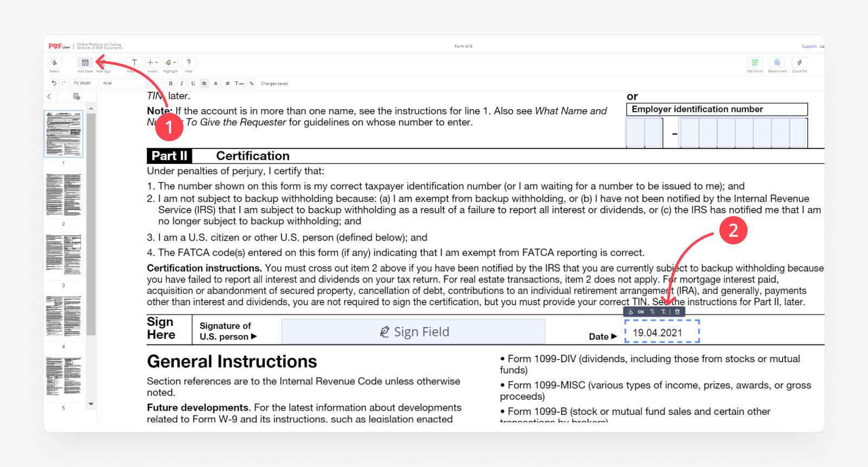This screenshot has height=467, width=868.
Task: Choose the Select tool in toolbar
Action: pos(54,63)
